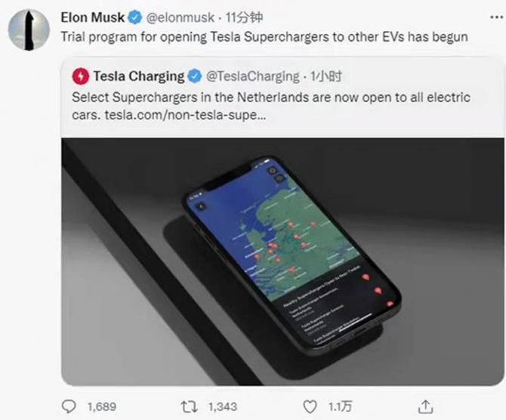Image resolution: width=506 pixels, height=420 pixels.
Task: Open the @elonmusk handle link
Action: coord(178,17)
